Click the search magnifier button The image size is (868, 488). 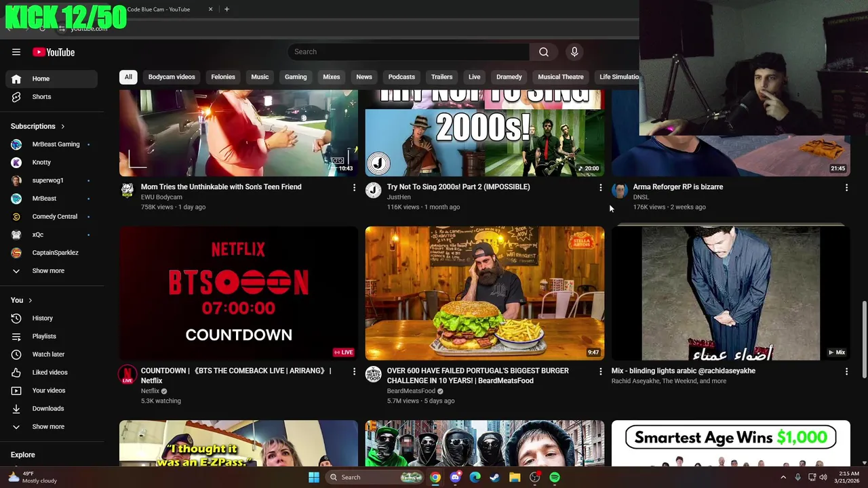click(x=544, y=52)
